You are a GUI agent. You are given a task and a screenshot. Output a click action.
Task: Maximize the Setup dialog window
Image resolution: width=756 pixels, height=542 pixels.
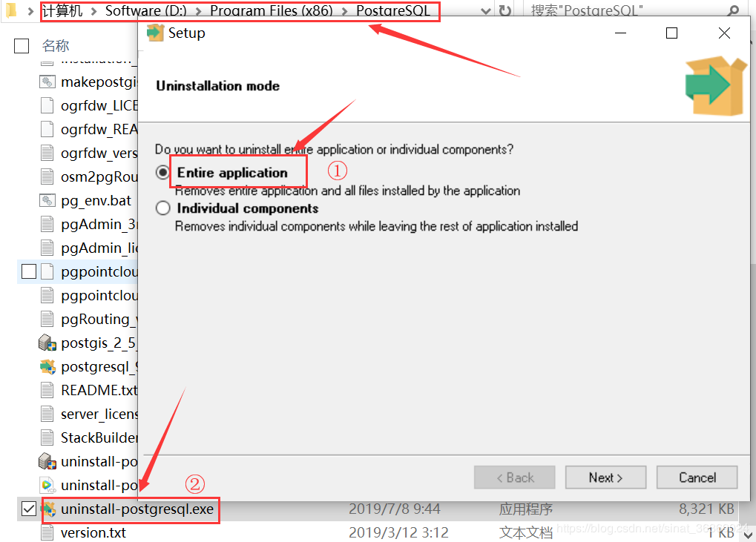click(671, 33)
